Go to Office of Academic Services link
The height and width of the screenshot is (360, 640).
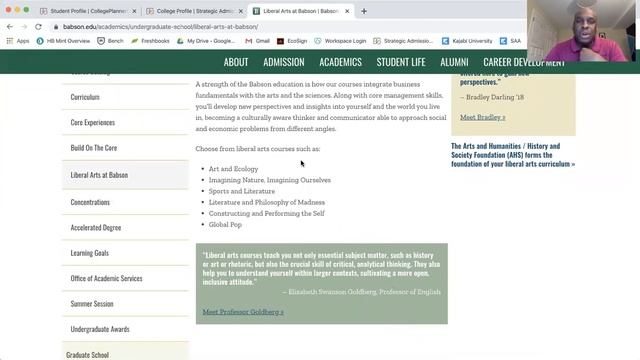pos(107,278)
